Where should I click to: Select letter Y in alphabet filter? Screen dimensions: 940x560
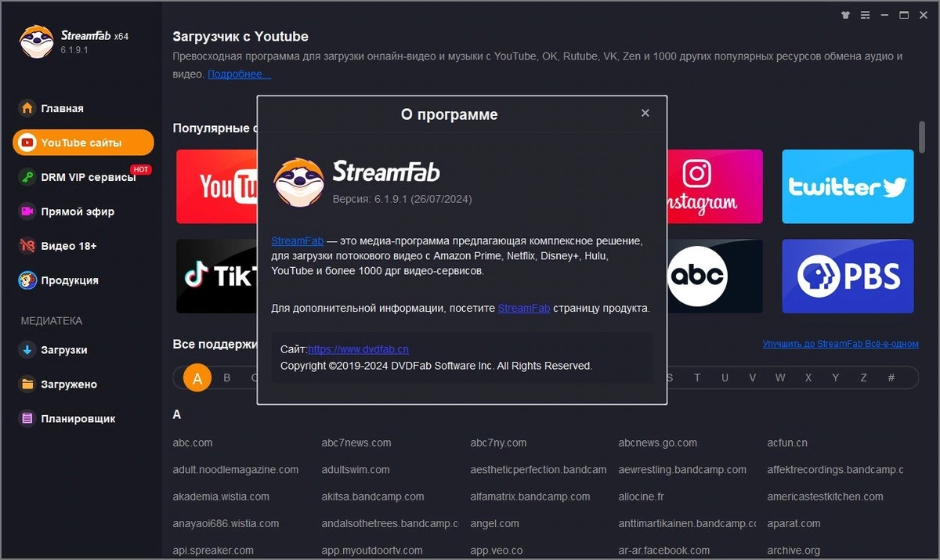[x=836, y=378]
